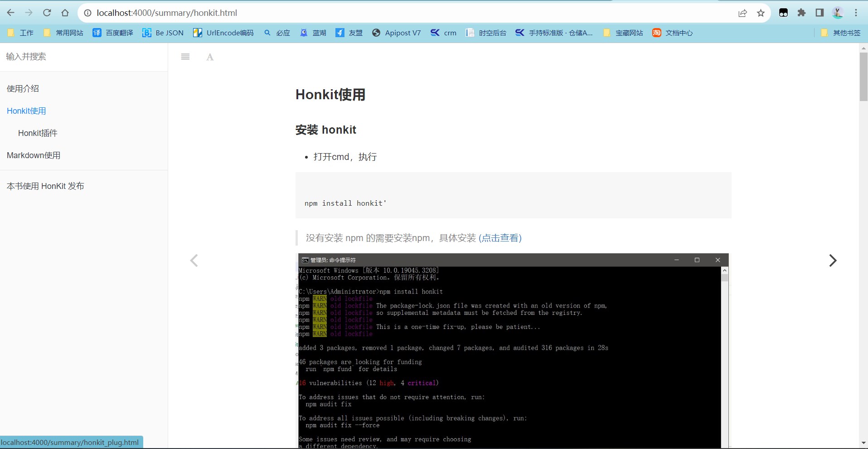Open the 使用介绍 chapter
This screenshot has width=868, height=449.
pyautogui.click(x=23, y=89)
